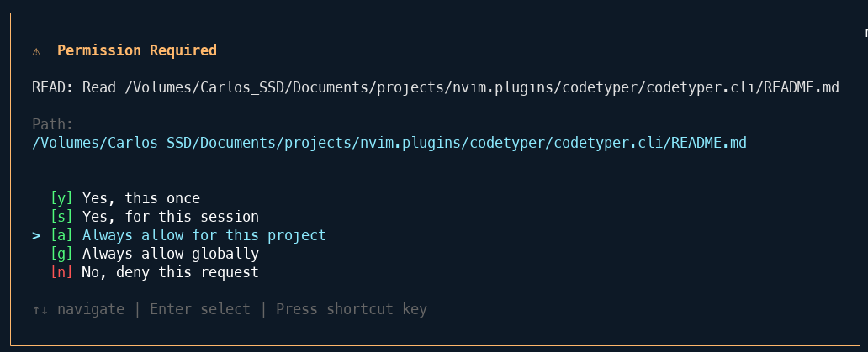
Task: Click the ↑↓ navigate arrows hint
Action: pos(78,309)
